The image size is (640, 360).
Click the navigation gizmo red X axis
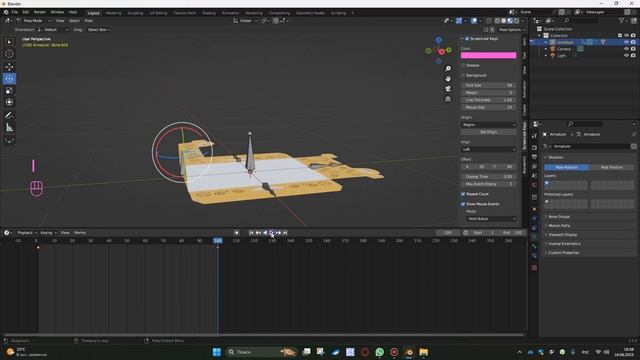(x=442, y=52)
